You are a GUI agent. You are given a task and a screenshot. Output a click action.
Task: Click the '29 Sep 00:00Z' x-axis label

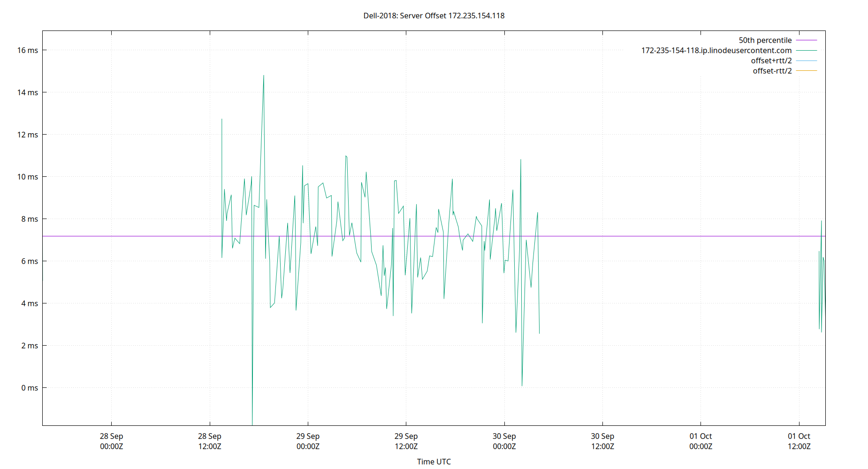click(x=308, y=441)
